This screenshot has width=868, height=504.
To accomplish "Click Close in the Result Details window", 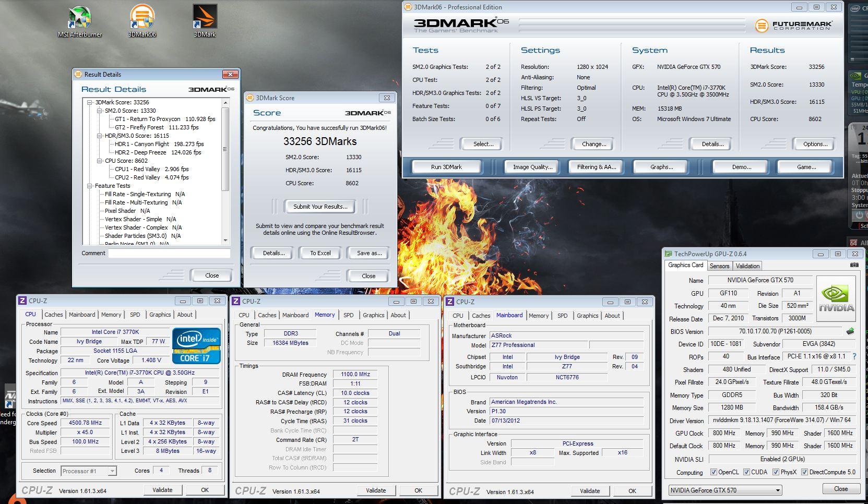I will (212, 275).
